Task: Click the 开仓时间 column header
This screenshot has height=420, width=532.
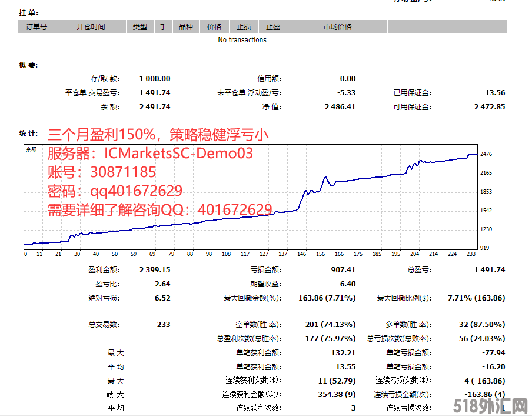Action: coord(91,27)
